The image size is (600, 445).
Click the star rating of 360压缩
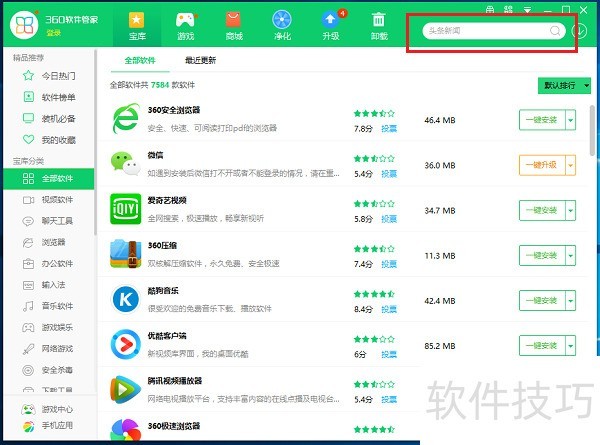[374, 249]
